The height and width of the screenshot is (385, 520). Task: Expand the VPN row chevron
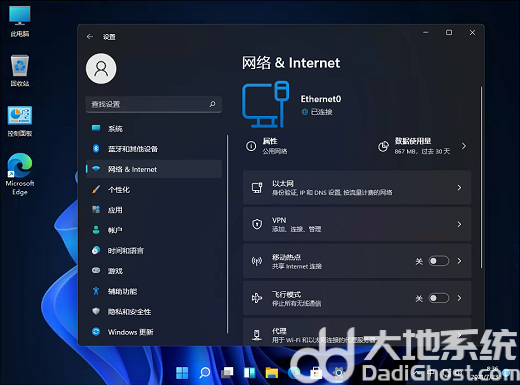coord(459,224)
